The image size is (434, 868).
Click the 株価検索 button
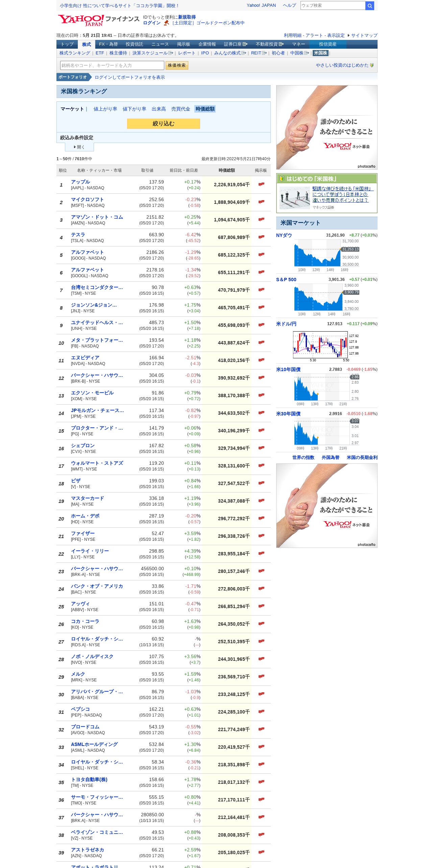click(x=177, y=65)
